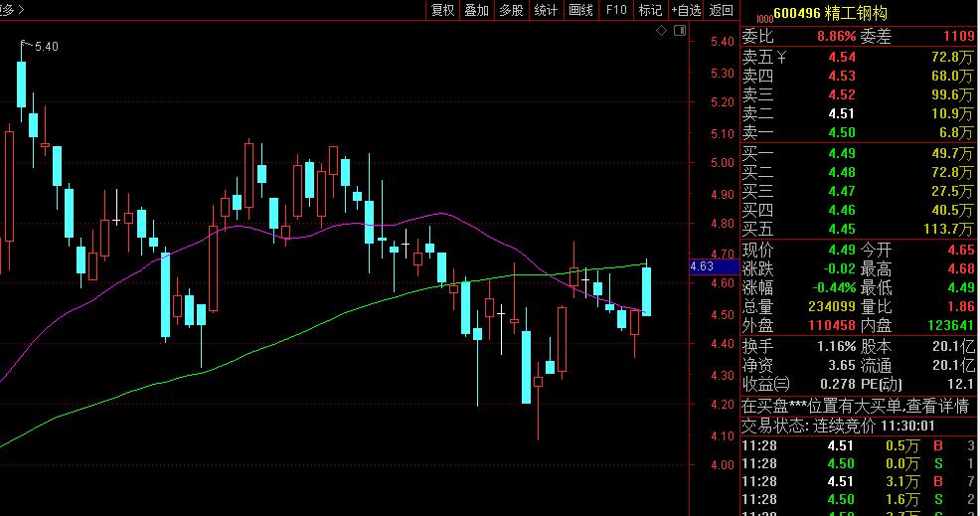Open F10 company information
The image size is (980, 516).
tap(616, 10)
